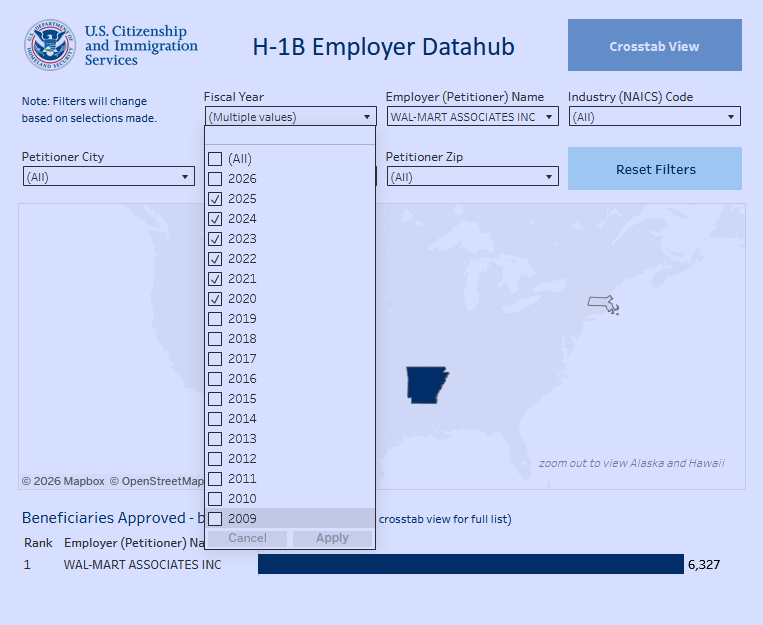Uncheck the 2024 fiscal year box

(x=215, y=219)
